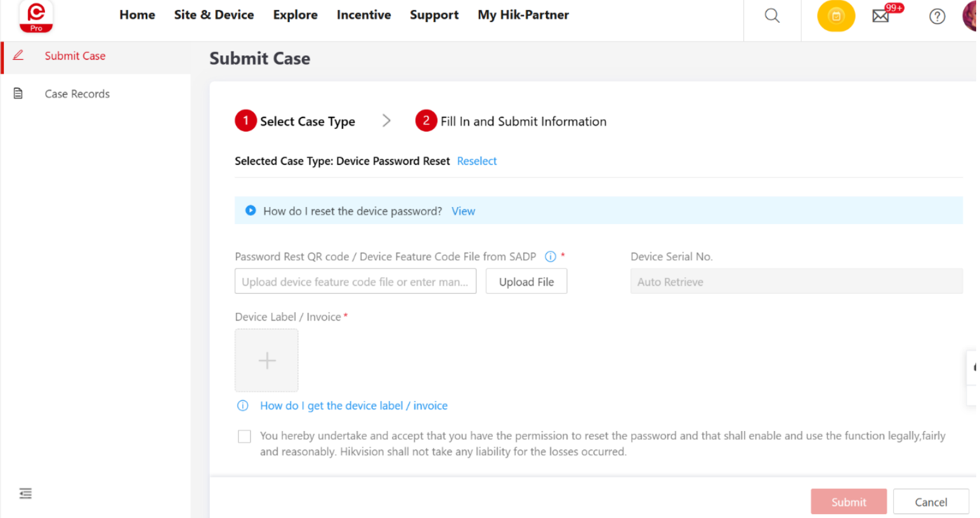Click the step 1 red circle
The width and height of the screenshot is (980, 518).
click(x=245, y=121)
